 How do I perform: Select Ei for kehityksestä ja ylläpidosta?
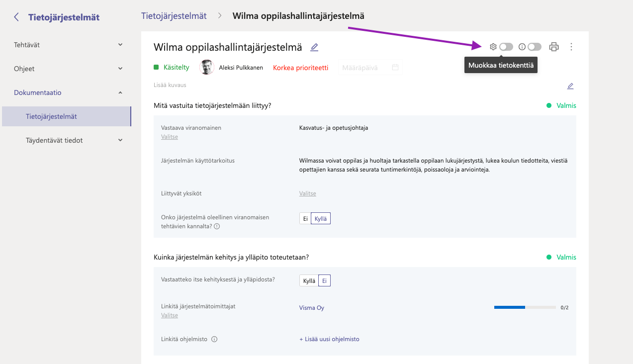(x=324, y=281)
